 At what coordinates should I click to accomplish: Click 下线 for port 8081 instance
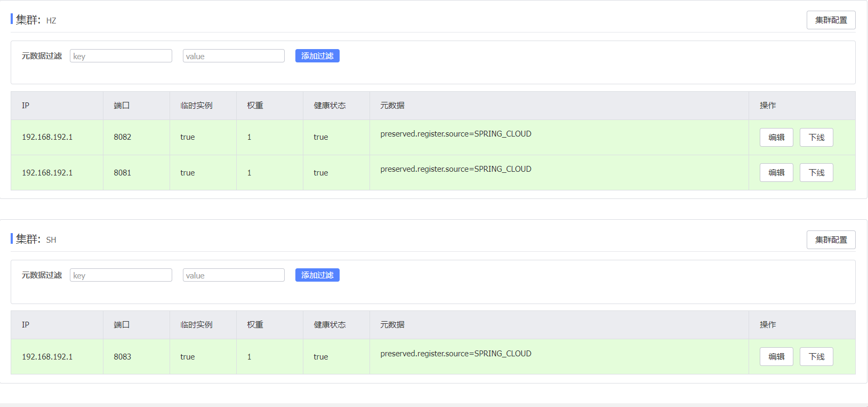pyautogui.click(x=816, y=173)
